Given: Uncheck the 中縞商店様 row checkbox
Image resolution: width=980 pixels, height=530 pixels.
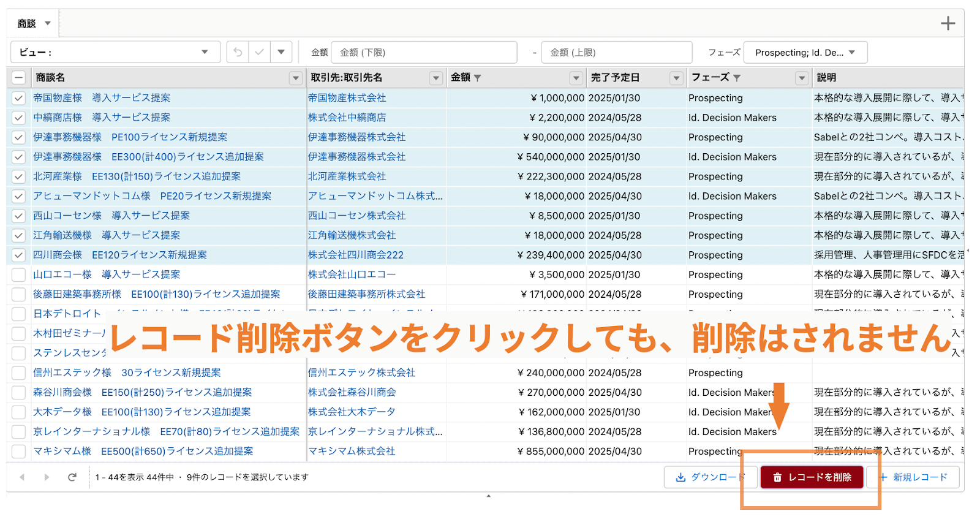Looking at the screenshot, I should click(18, 118).
